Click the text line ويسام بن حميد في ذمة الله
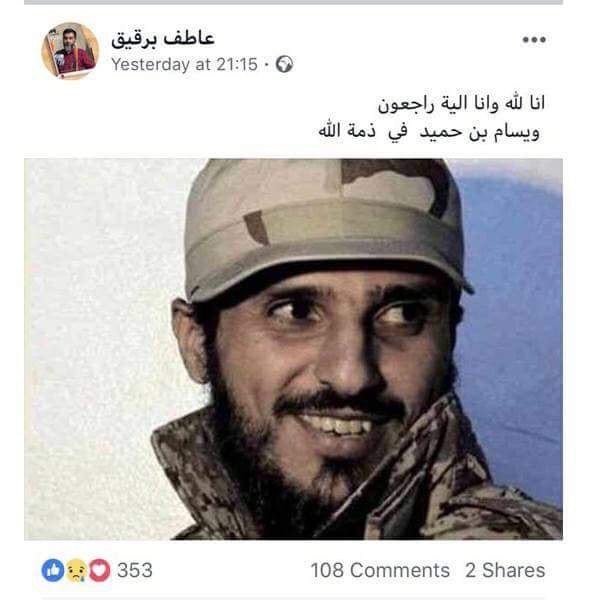This screenshot has height=600, width=600. 429,132
